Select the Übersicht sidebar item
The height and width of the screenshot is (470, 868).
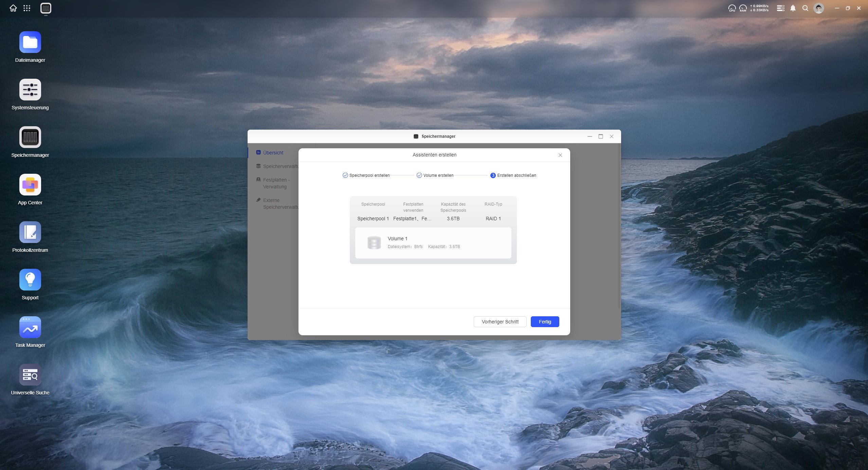(273, 153)
